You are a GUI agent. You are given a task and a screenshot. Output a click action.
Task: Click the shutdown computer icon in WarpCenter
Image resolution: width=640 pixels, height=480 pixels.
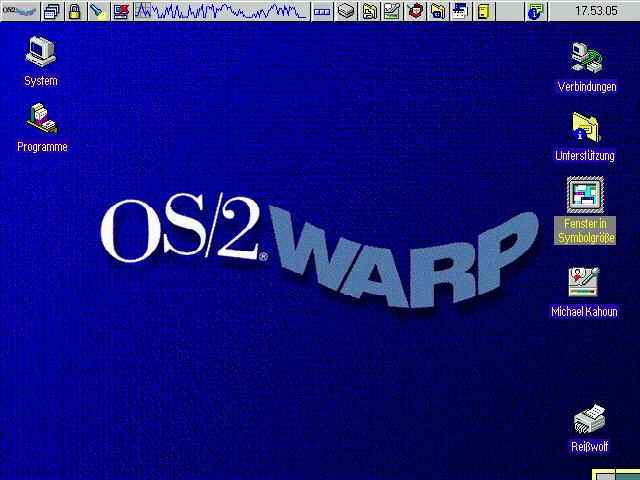pyautogui.click(x=122, y=11)
